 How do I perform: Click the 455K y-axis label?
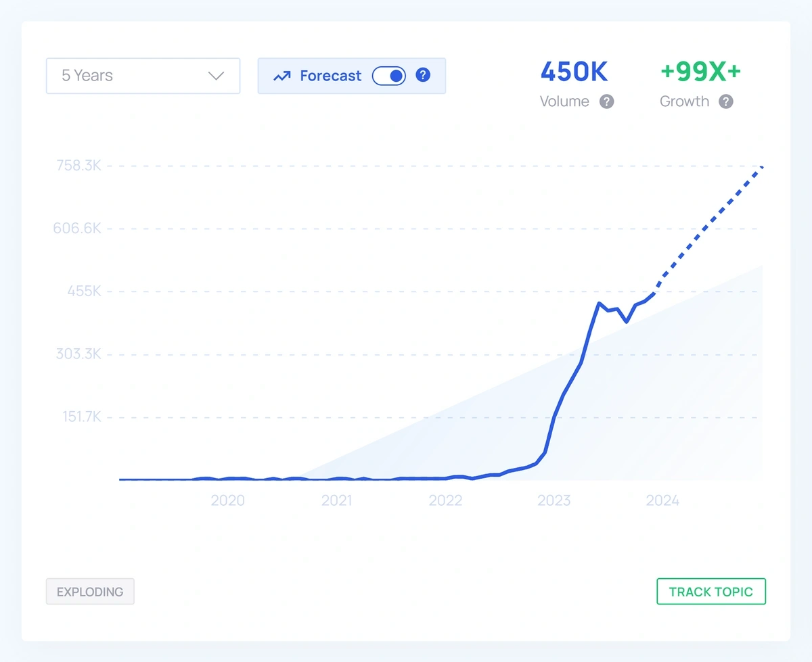pos(83,291)
